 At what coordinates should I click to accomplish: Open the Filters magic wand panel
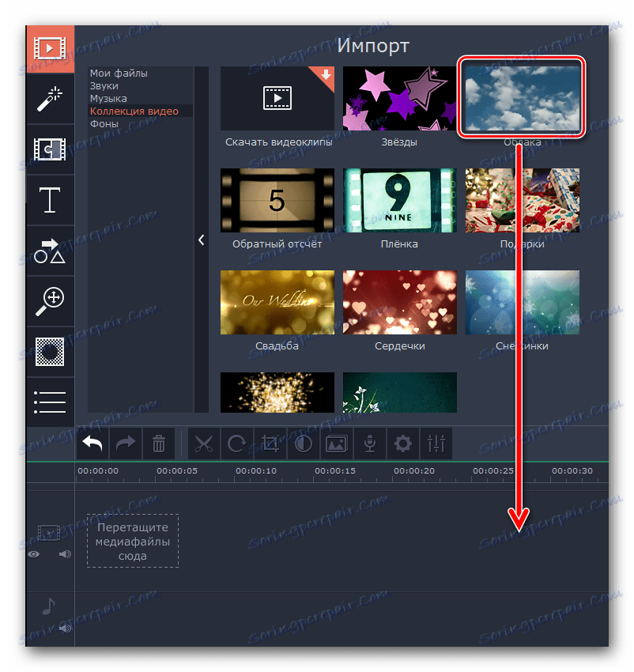pos(50,98)
